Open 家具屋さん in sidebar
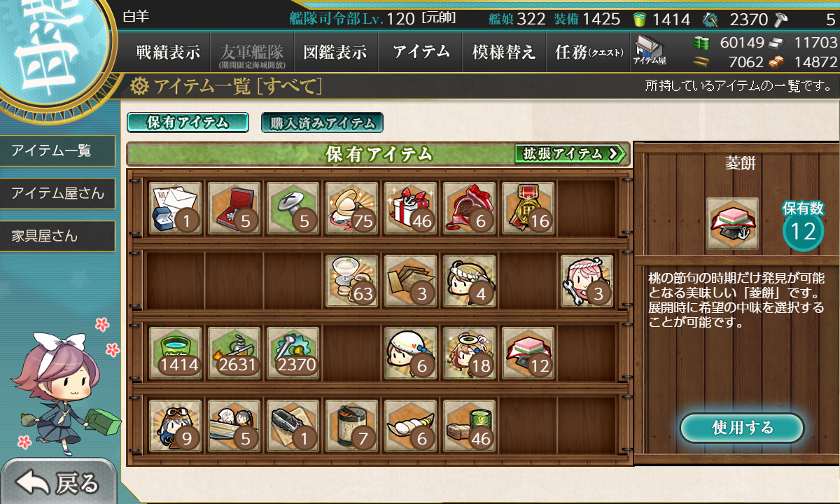The height and width of the screenshot is (504, 840). [57, 236]
